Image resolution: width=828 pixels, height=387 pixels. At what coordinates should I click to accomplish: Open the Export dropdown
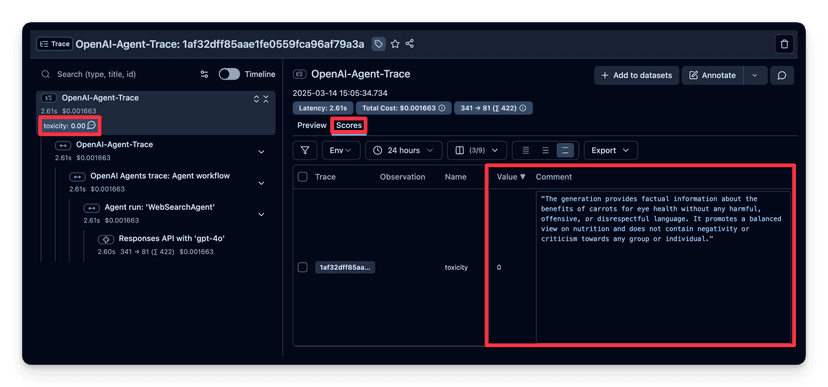pos(610,150)
